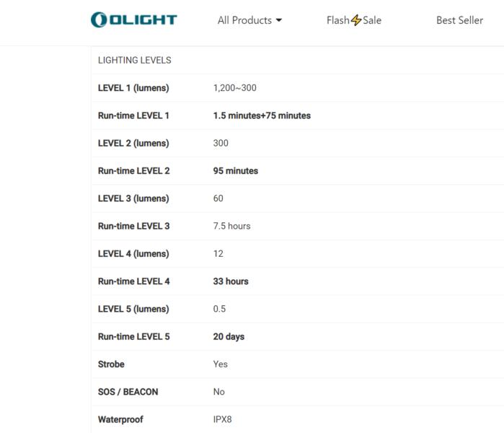Screen dimensions: 504x433
Task: Expand the All Products dropdown arrow
Action: tap(279, 20)
